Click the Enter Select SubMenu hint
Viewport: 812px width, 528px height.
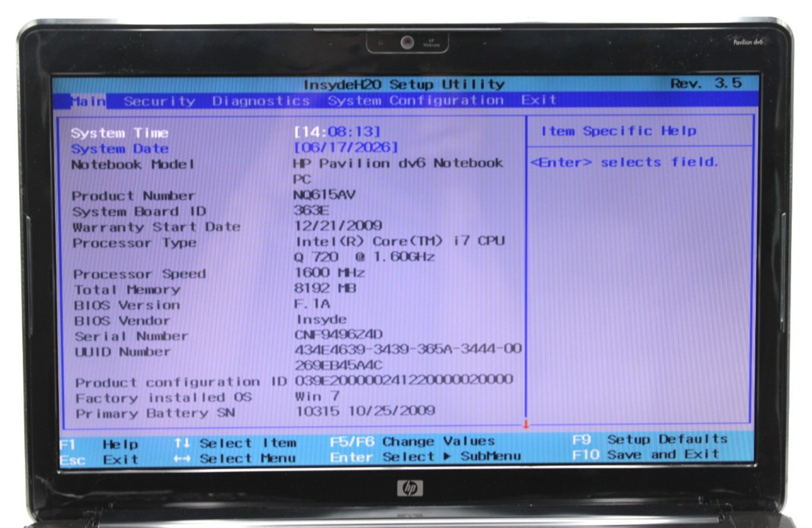pyautogui.click(x=425, y=457)
